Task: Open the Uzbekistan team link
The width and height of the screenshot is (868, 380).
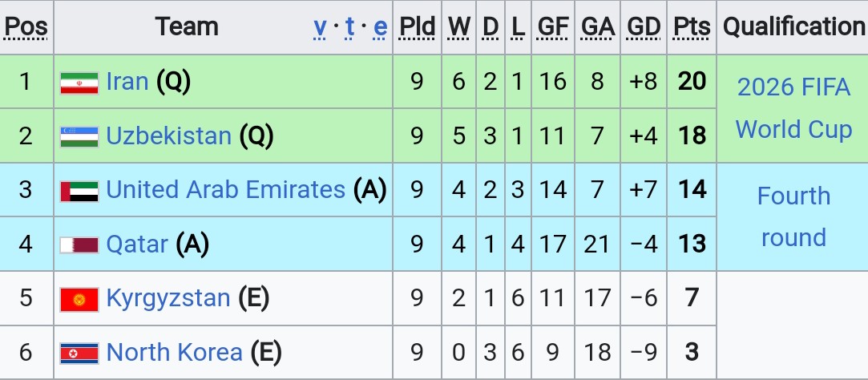Action: 169,135
